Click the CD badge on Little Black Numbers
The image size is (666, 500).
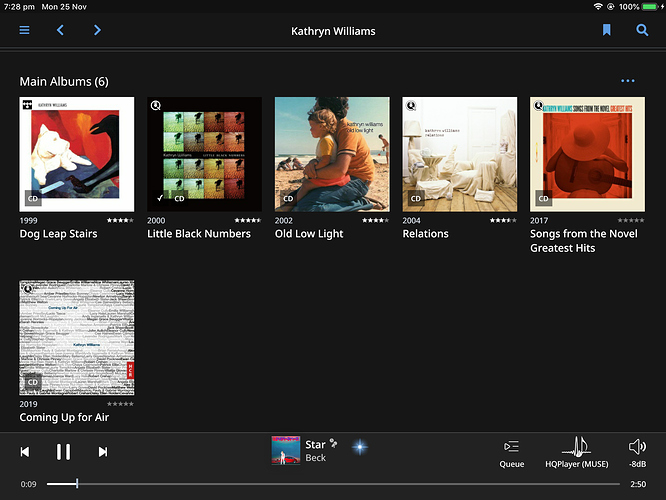pos(179,198)
